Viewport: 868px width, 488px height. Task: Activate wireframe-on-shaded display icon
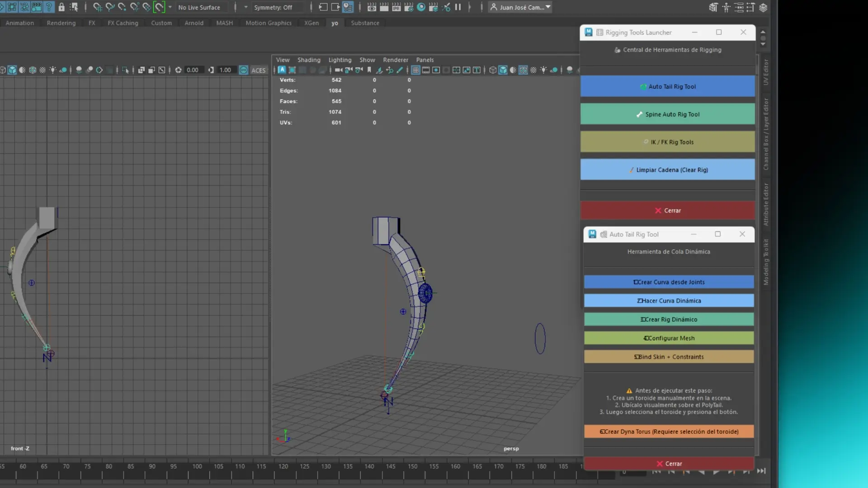[x=524, y=70]
